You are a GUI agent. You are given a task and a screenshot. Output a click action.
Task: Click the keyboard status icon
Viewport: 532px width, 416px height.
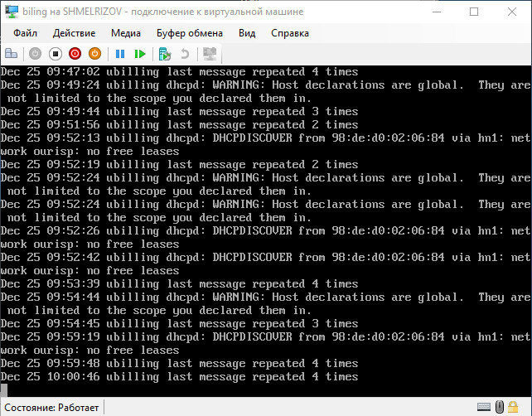click(485, 406)
